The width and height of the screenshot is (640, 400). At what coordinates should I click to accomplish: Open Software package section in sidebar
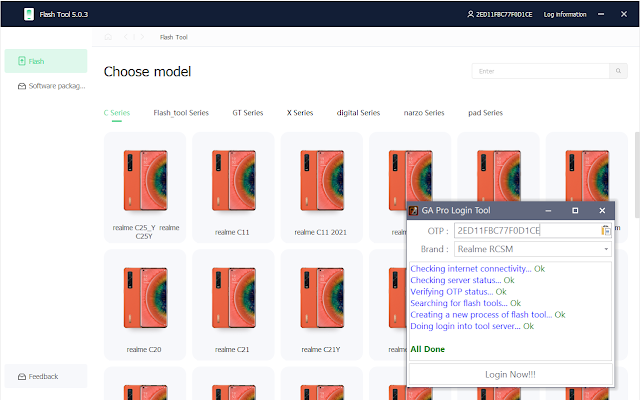(51, 86)
